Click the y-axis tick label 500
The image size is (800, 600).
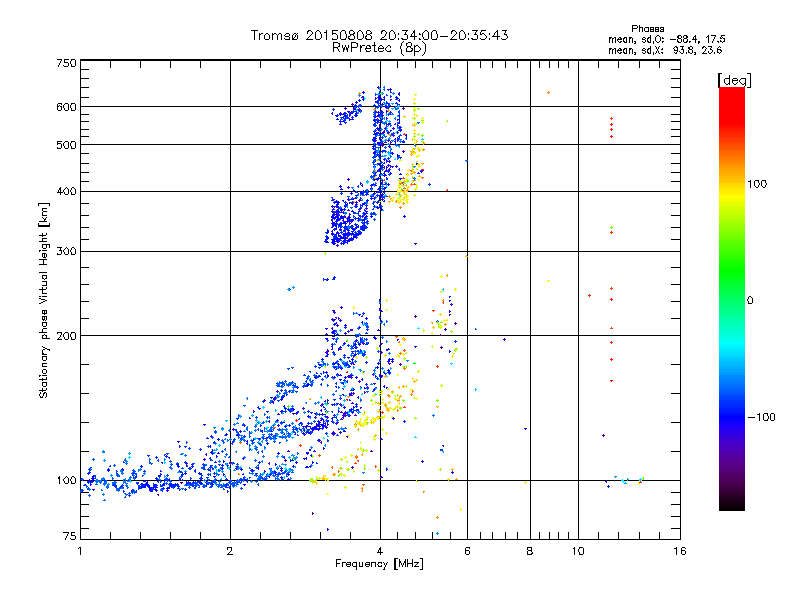coord(66,145)
